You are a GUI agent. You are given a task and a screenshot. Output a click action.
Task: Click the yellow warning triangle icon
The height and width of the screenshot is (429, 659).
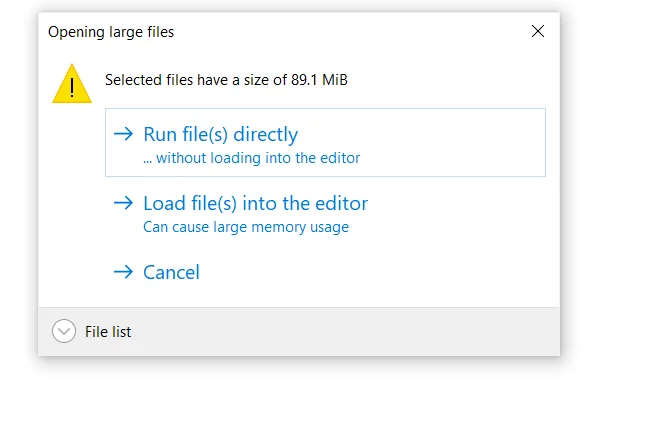click(x=72, y=84)
